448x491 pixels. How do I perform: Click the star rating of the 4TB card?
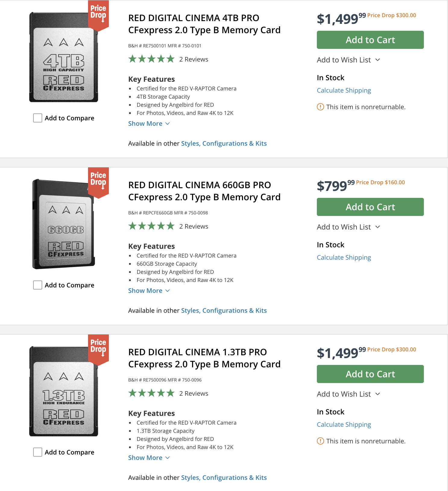click(x=151, y=59)
